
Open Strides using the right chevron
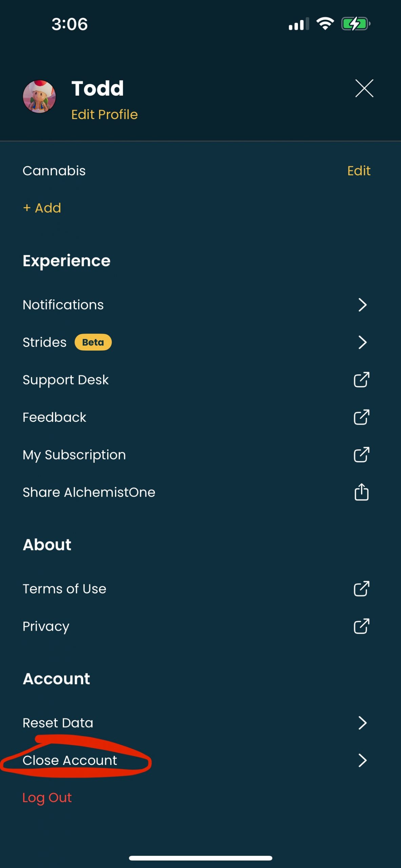coord(362,342)
